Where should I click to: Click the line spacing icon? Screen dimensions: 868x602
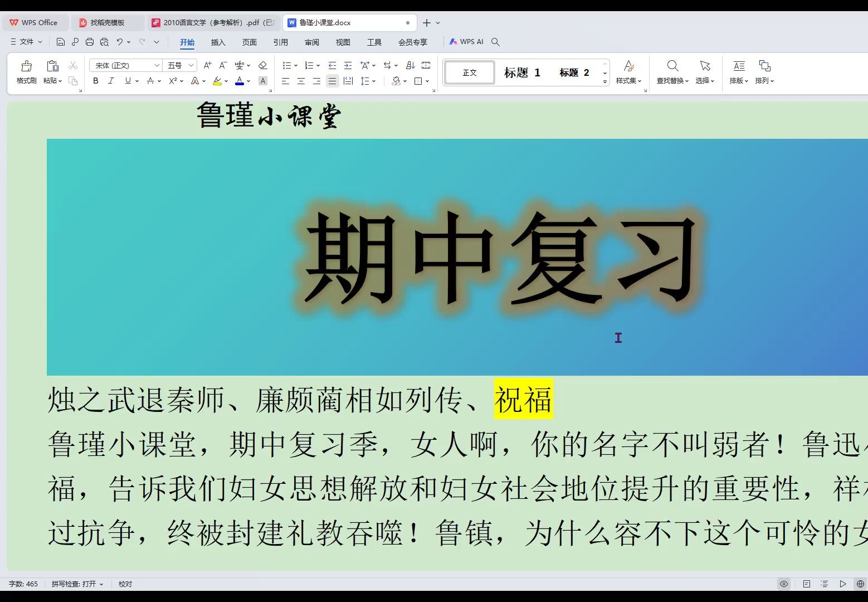(365, 81)
